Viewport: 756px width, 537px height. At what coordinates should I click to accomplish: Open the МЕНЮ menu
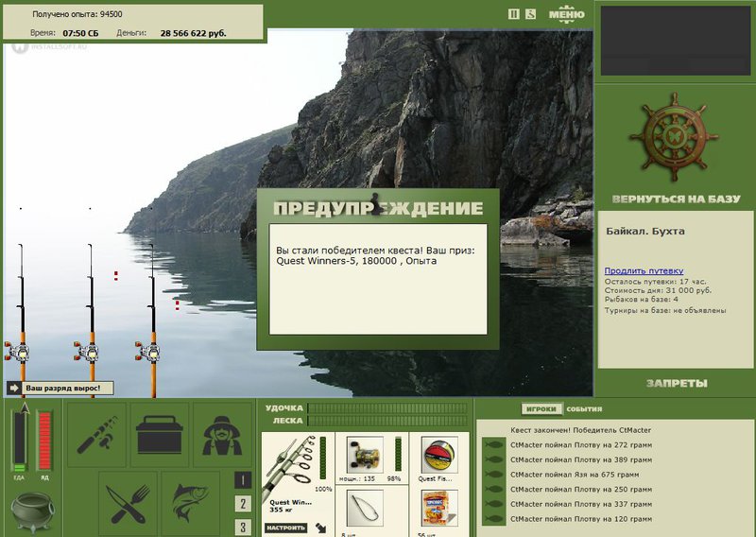[566, 14]
